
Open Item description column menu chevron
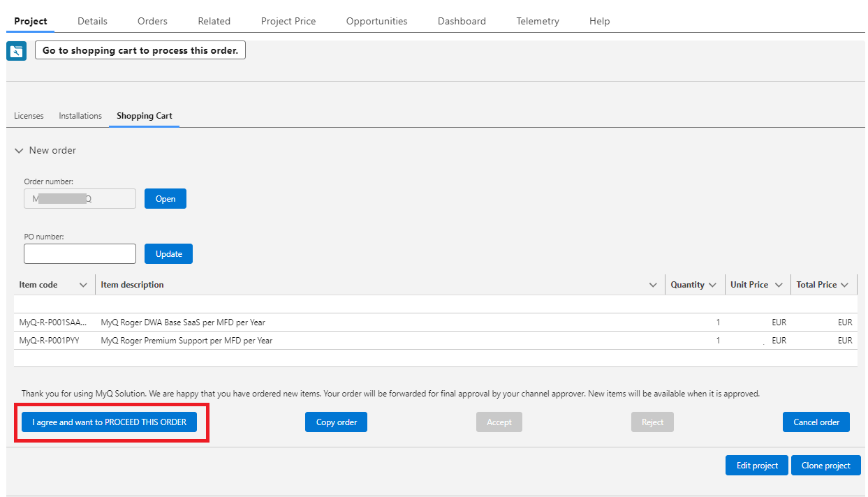pyautogui.click(x=653, y=285)
